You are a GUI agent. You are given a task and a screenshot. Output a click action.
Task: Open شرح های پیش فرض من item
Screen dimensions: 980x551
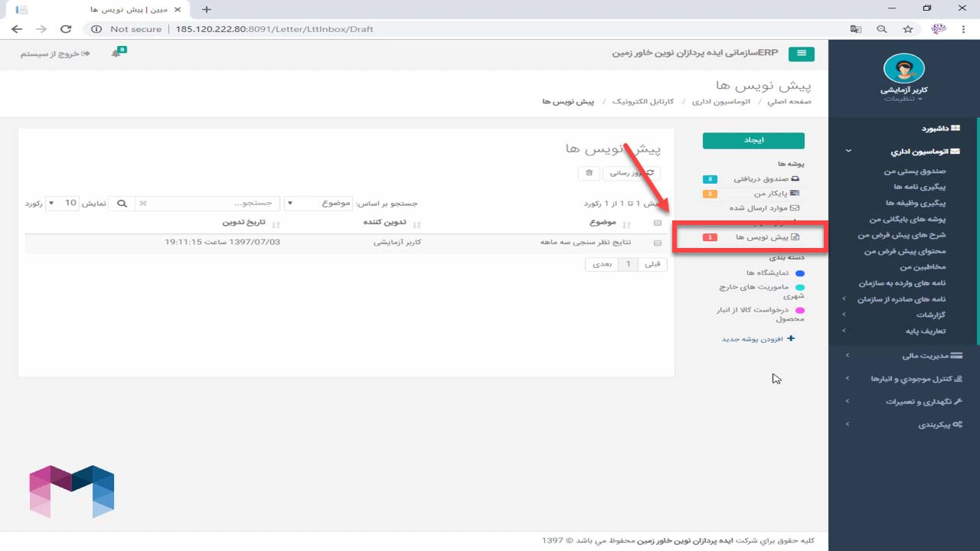click(x=903, y=235)
